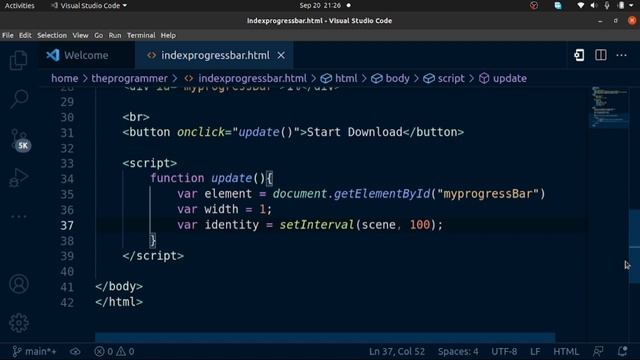The image size is (640, 360).
Task: Click the microphone indicator in top bar
Action: point(607,6)
